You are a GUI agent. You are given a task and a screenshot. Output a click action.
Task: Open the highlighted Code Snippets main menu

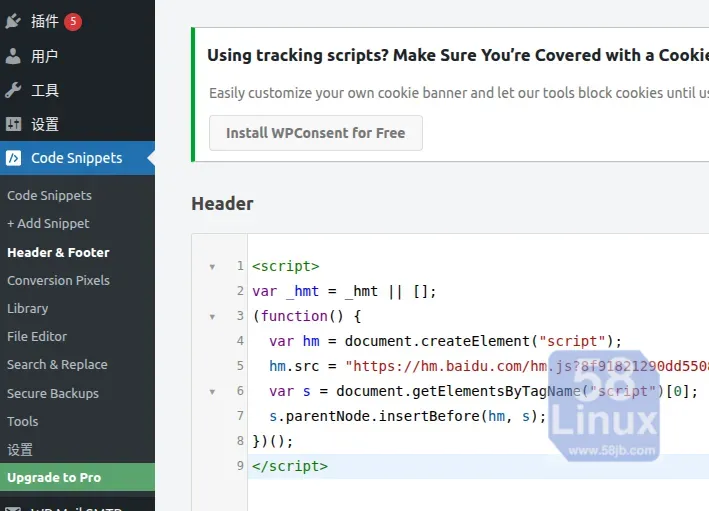pos(77,158)
